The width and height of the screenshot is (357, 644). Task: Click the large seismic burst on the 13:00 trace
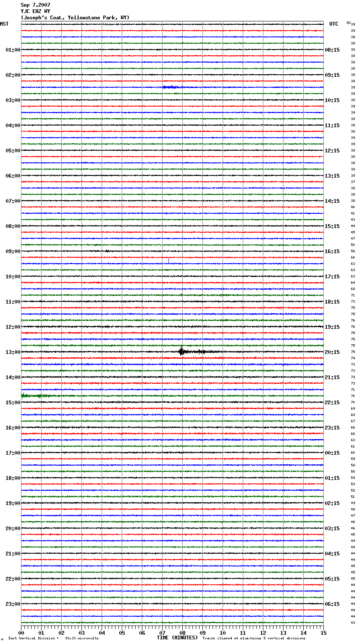click(182, 352)
